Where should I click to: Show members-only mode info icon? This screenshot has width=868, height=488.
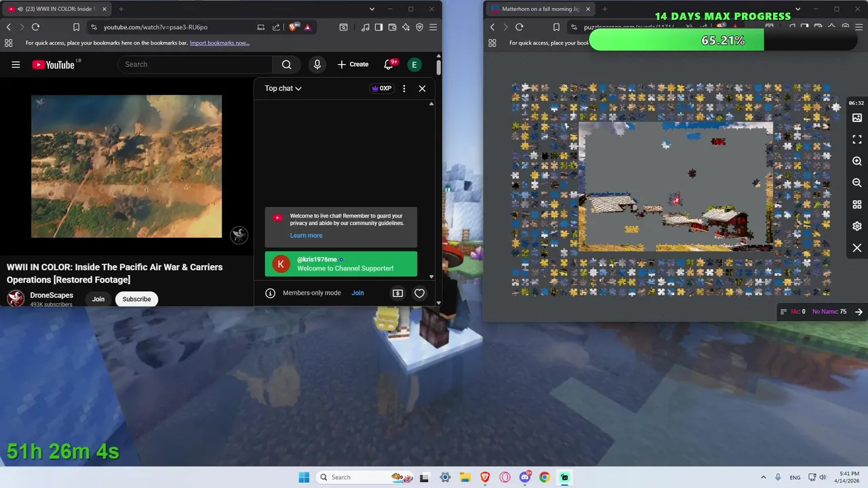tap(270, 293)
